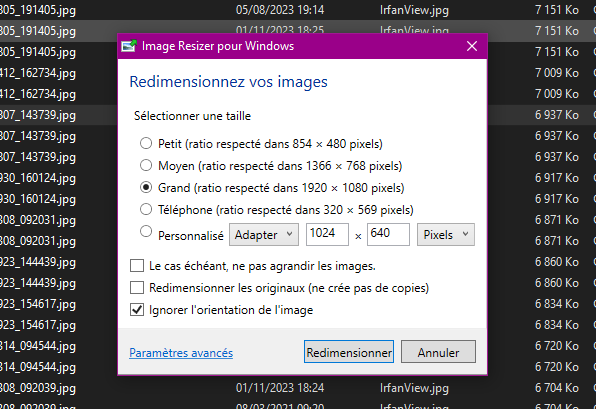Close the Image Resizer dialog
This screenshot has height=409, width=596.
click(x=472, y=46)
